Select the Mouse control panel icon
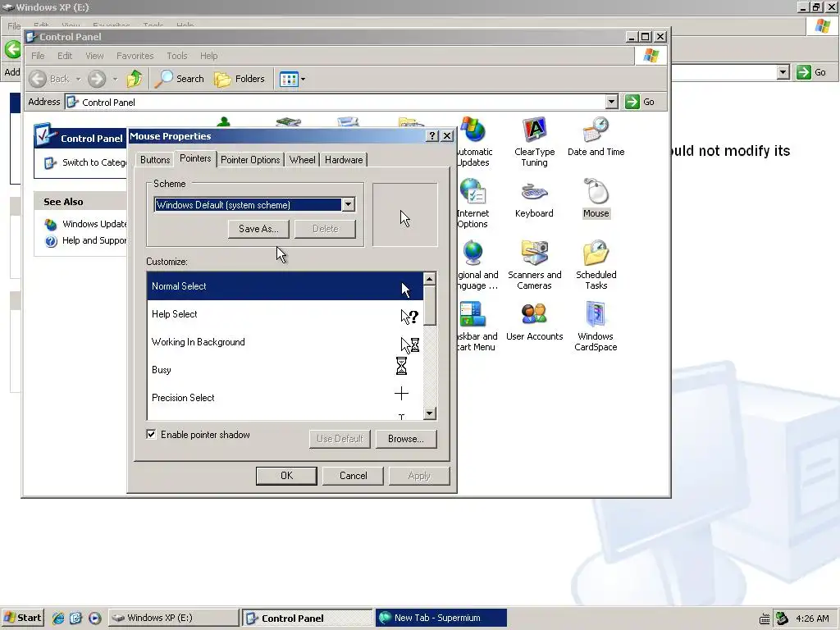This screenshot has height=630, width=840. (x=596, y=199)
